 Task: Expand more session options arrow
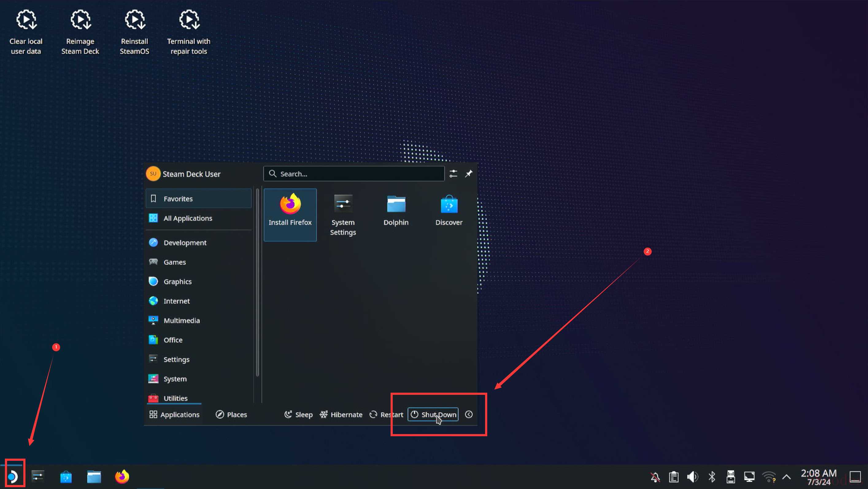(x=469, y=414)
